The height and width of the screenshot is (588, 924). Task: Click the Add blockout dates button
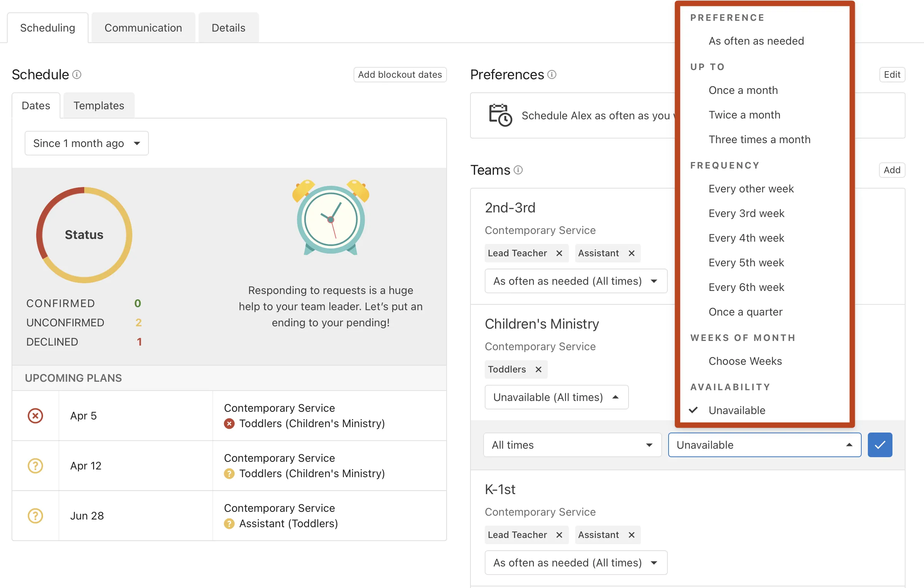click(400, 75)
